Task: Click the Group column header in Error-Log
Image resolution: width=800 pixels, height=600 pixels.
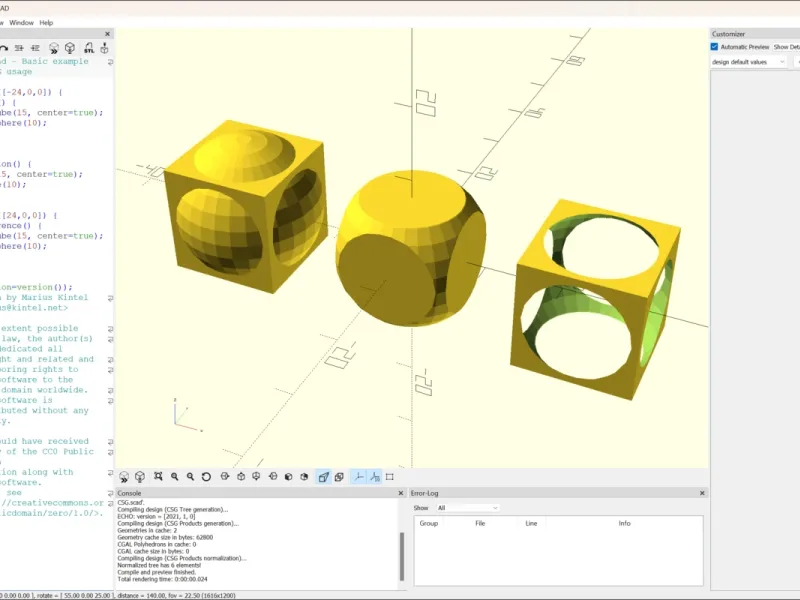Action: [x=429, y=523]
